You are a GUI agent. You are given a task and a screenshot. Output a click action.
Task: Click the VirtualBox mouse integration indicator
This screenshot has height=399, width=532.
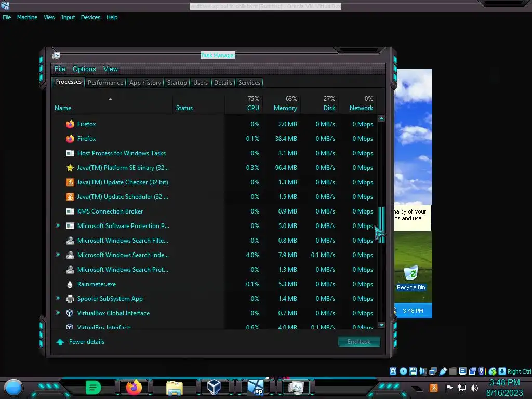coord(493,371)
